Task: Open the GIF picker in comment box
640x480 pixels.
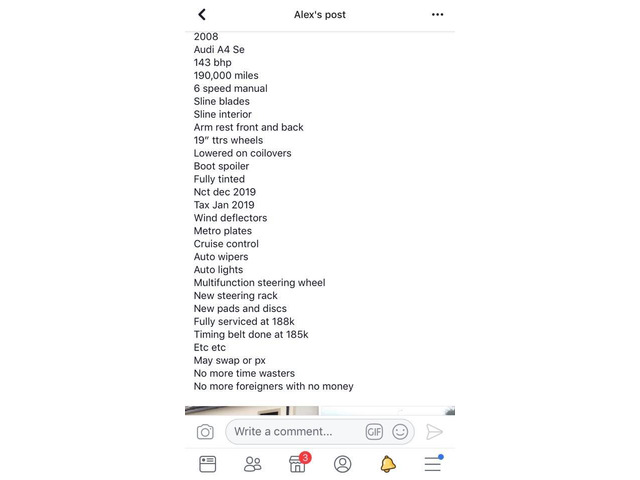Action: point(374,432)
